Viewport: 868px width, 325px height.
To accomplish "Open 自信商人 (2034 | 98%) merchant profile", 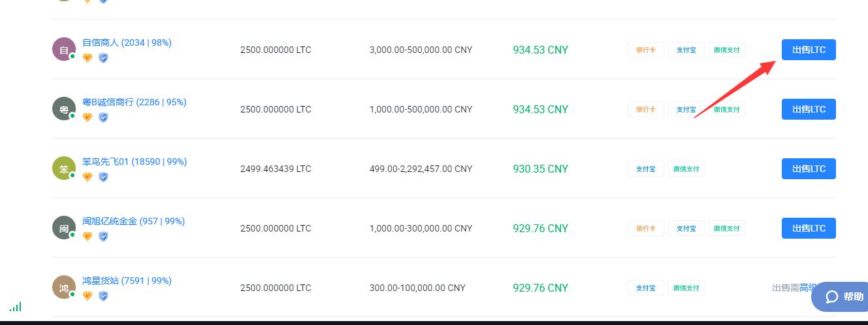I will [127, 43].
